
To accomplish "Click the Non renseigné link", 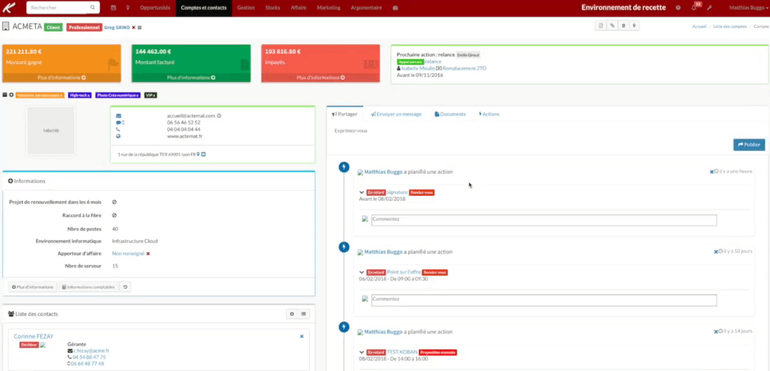I will 128,254.
